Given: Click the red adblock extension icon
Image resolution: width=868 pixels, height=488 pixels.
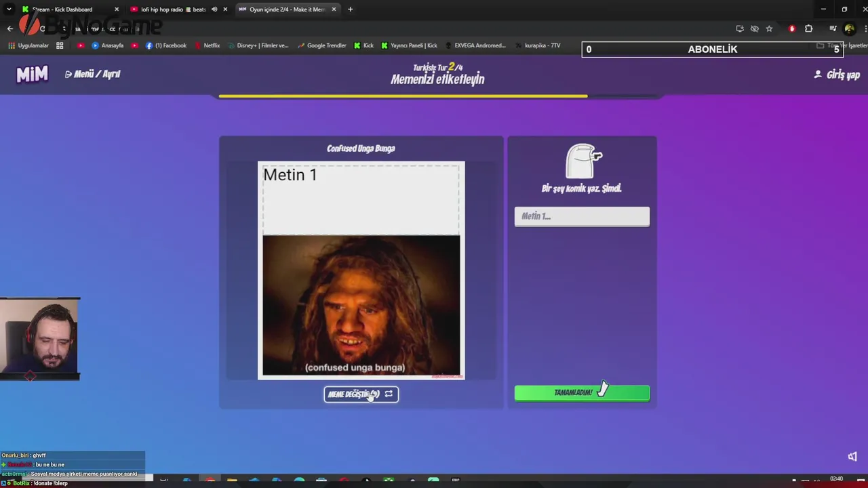Looking at the screenshot, I should (x=792, y=28).
